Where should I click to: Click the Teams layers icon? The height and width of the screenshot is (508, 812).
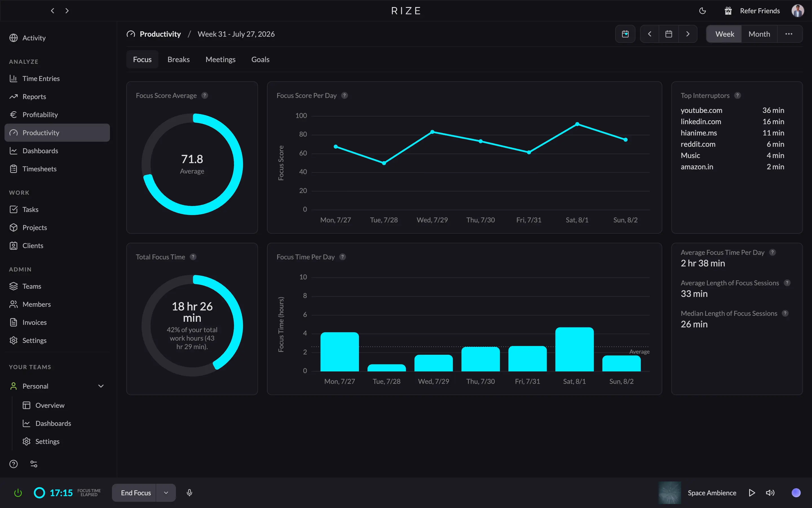pyautogui.click(x=14, y=286)
